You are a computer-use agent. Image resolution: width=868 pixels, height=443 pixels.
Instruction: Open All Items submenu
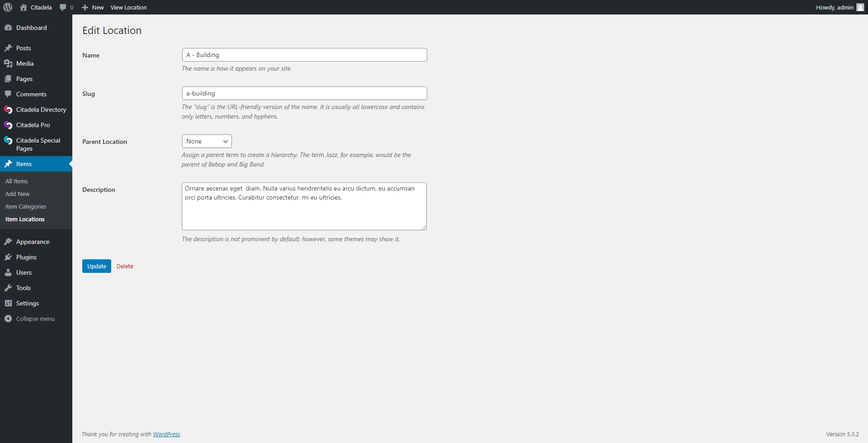click(17, 181)
